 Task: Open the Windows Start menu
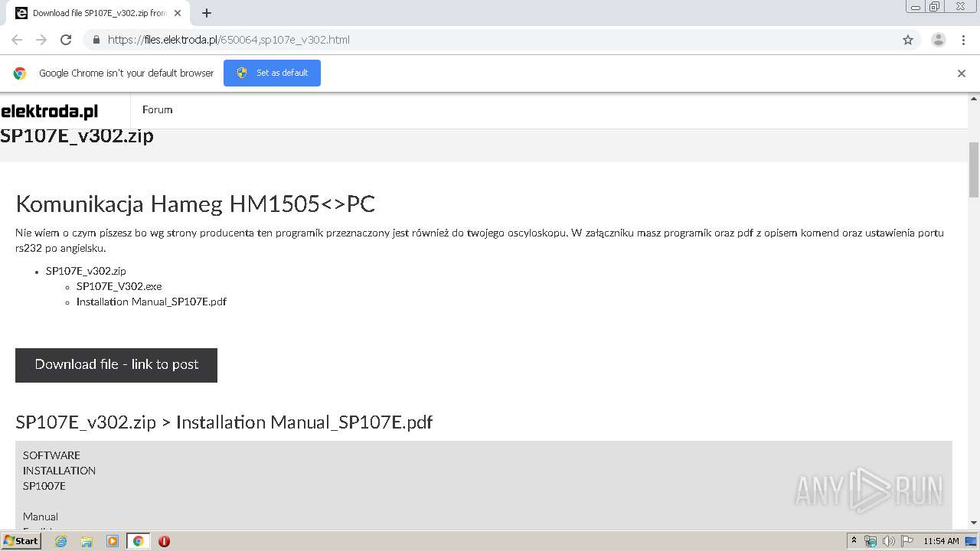click(x=21, y=540)
